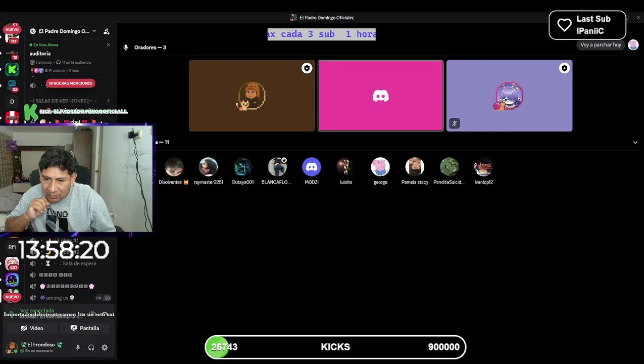Open the auditoria stage channel

tap(40, 54)
